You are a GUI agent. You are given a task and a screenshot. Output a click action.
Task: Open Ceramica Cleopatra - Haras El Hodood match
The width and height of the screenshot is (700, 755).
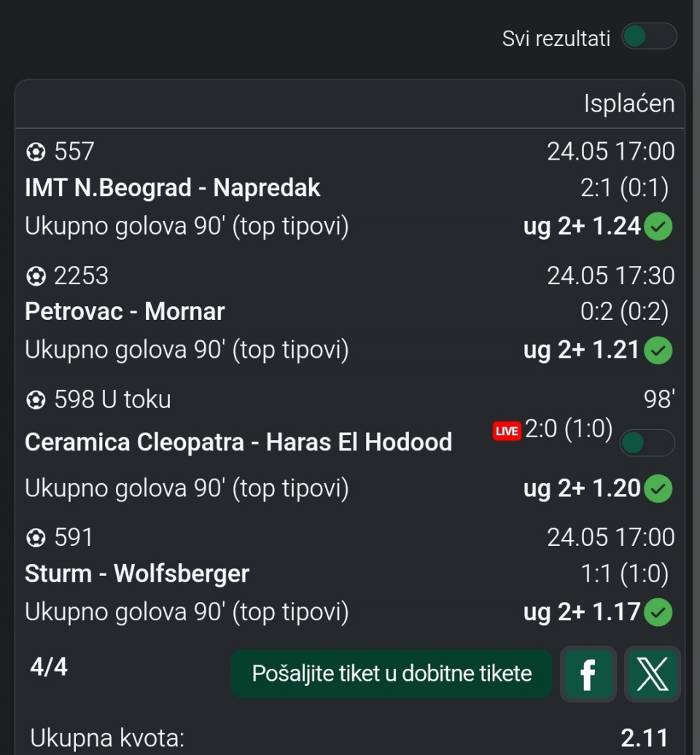[x=238, y=442]
